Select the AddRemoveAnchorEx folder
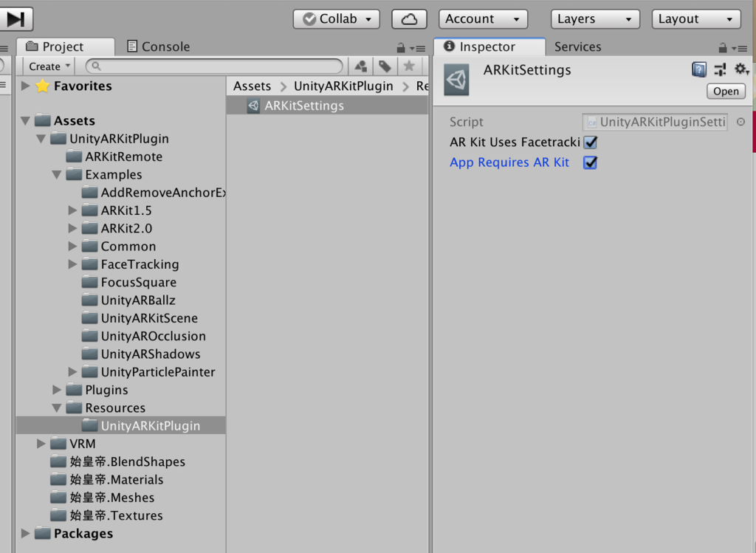Image resolution: width=756 pixels, height=553 pixels. coord(154,193)
